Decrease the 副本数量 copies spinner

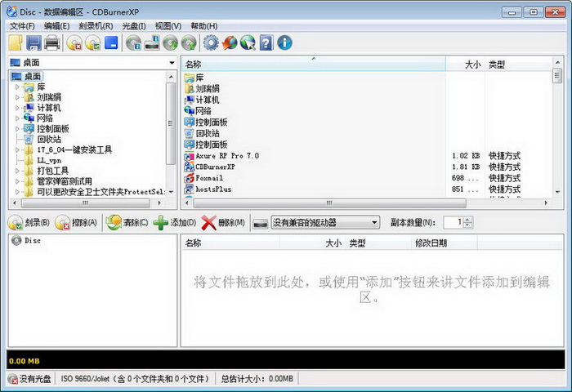tap(467, 225)
